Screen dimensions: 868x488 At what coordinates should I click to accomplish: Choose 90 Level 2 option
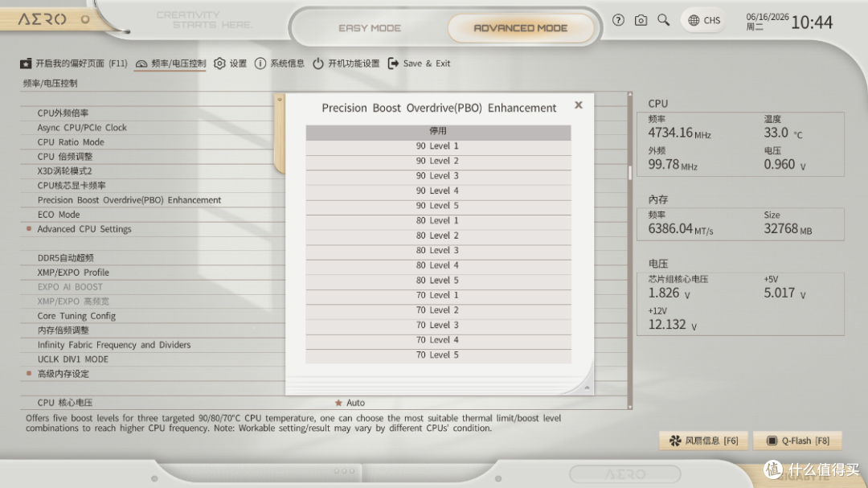click(x=438, y=161)
